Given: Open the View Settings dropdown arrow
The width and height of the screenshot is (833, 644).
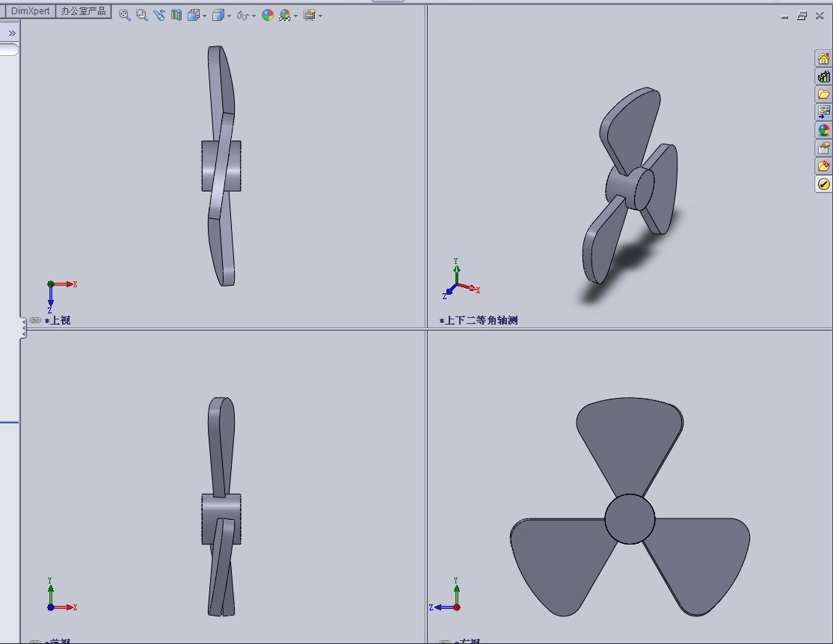Looking at the screenshot, I should (320, 16).
